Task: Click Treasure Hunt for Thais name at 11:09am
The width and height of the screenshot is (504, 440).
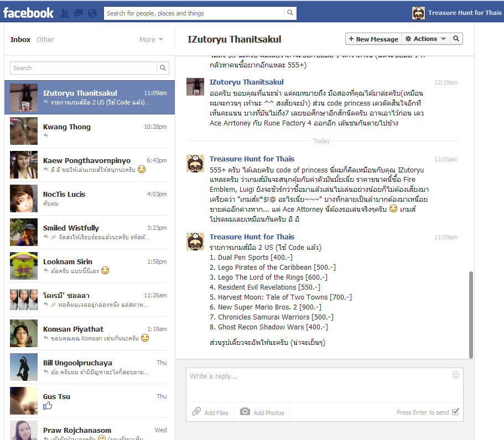Action: 252,237
